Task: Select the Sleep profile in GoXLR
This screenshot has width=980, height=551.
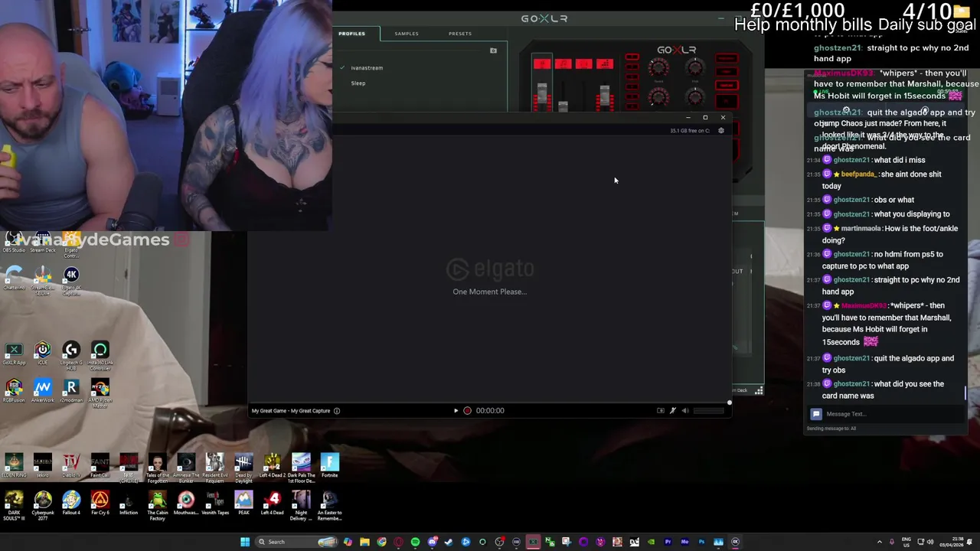Action: [358, 83]
